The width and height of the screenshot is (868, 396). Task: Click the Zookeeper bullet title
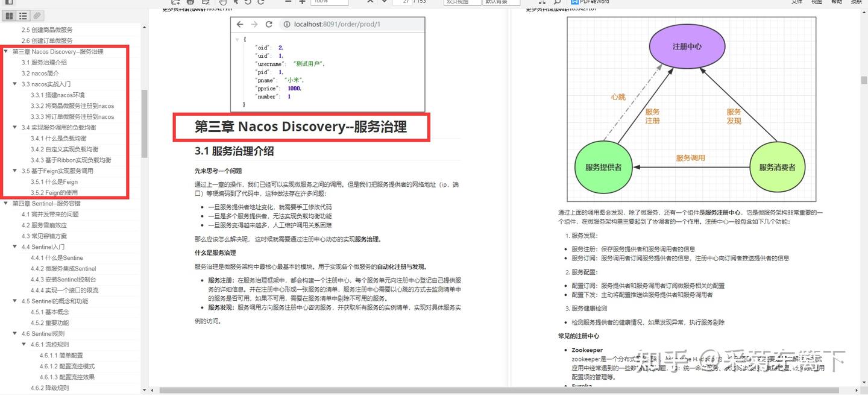point(587,350)
